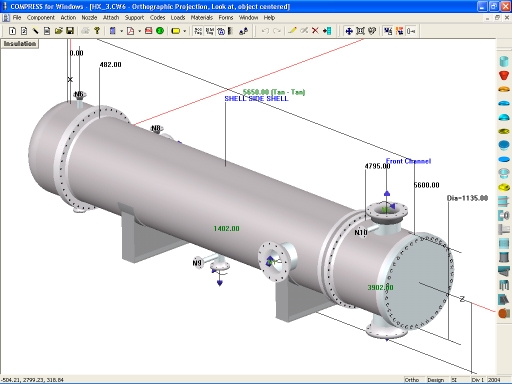Screen dimensions: 512x384
Task: Add red cone transition component
Action: pyautogui.click(x=504, y=75)
